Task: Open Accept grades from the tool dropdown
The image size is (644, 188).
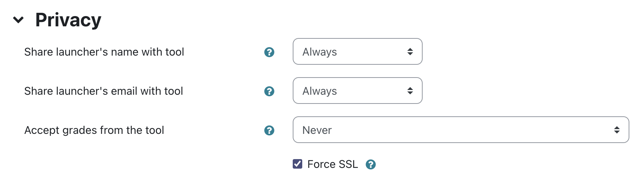Action: [460, 130]
